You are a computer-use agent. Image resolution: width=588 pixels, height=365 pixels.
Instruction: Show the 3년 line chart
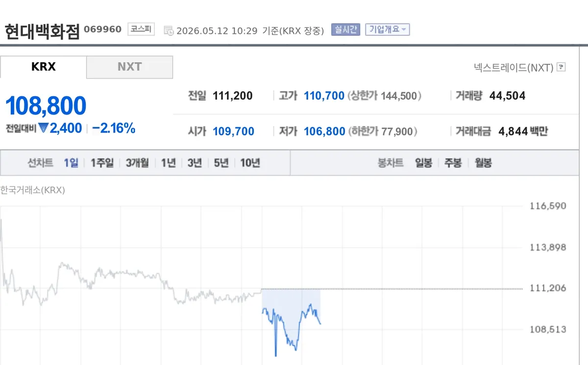(x=195, y=163)
